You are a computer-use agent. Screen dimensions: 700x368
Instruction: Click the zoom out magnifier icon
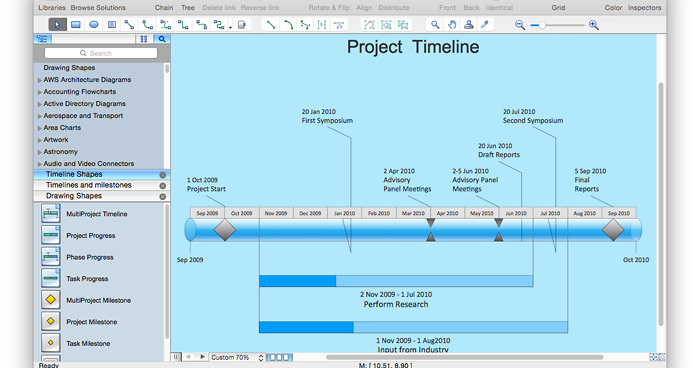tap(520, 25)
